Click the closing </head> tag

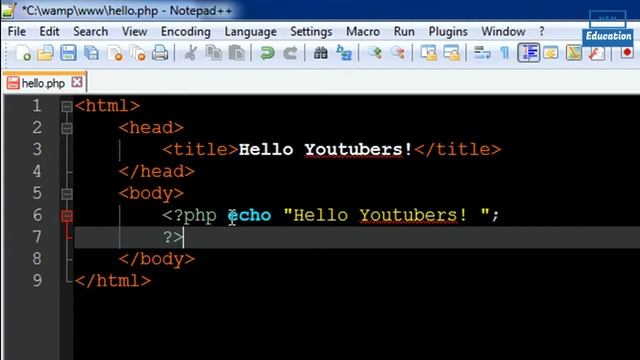tap(157, 171)
